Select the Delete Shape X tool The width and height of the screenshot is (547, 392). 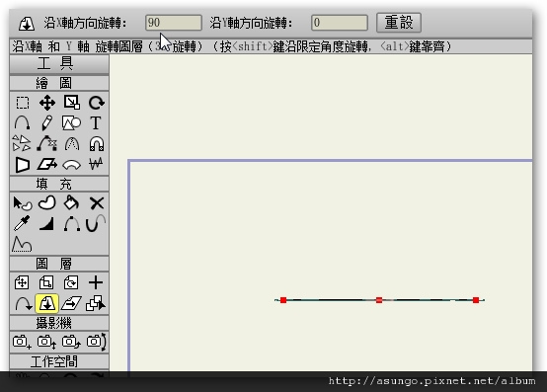(97, 203)
